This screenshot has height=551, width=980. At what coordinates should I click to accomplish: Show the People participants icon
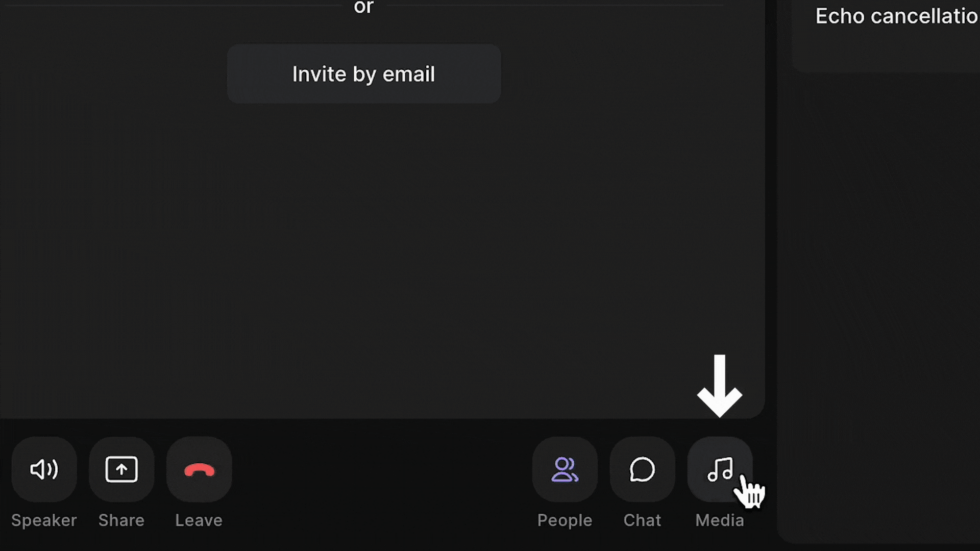pos(565,469)
